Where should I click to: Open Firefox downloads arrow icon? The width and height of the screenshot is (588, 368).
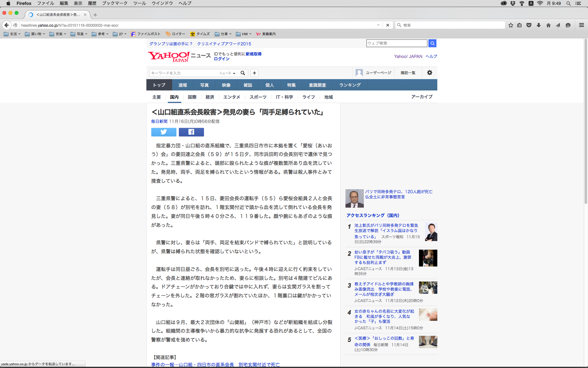[x=539, y=25]
